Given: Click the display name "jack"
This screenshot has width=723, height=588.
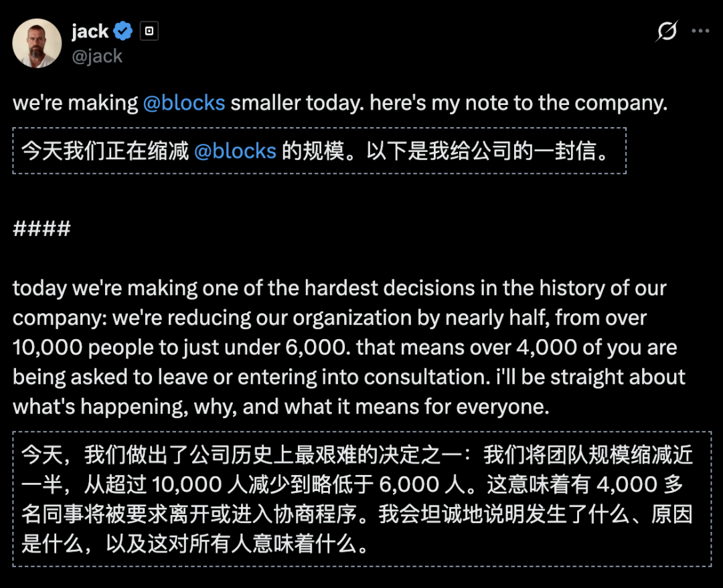Looking at the screenshot, I should point(89,31).
